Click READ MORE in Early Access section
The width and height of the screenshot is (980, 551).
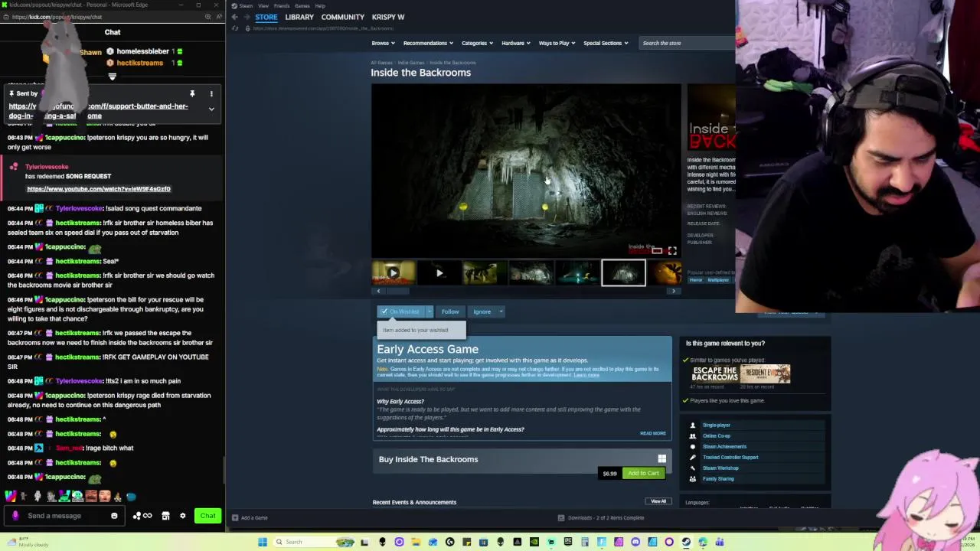click(x=653, y=433)
